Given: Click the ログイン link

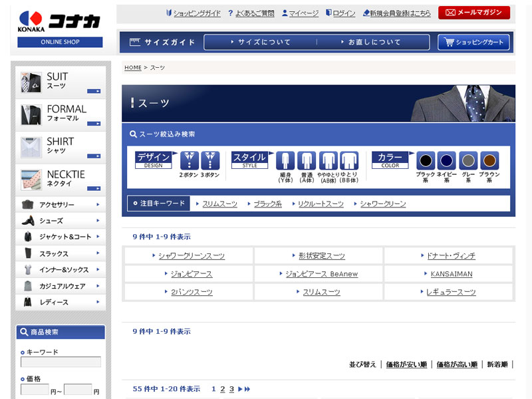Looking at the screenshot, I should coord(344,13).
